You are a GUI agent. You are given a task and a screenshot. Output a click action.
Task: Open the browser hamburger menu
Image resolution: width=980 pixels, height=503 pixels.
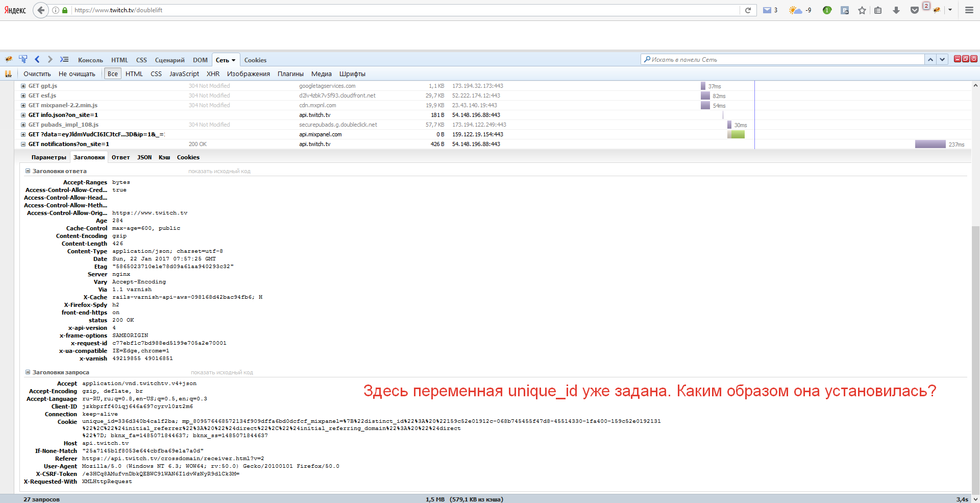coord(969,10)
